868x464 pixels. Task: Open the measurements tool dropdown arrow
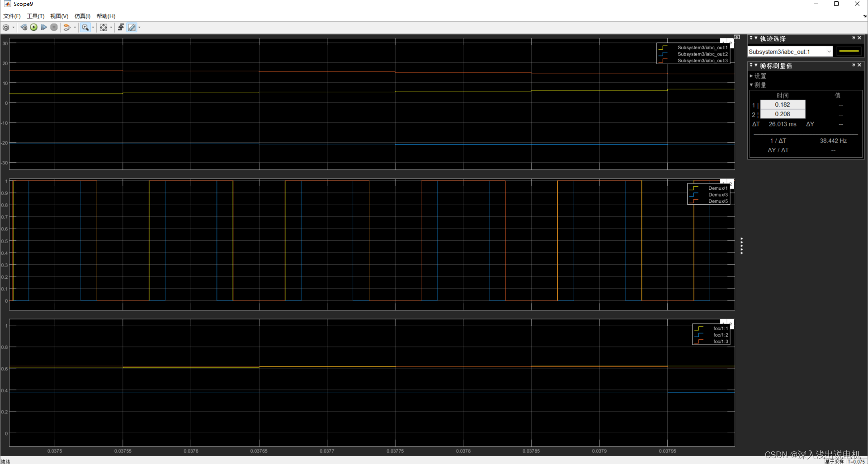[139, 28]
